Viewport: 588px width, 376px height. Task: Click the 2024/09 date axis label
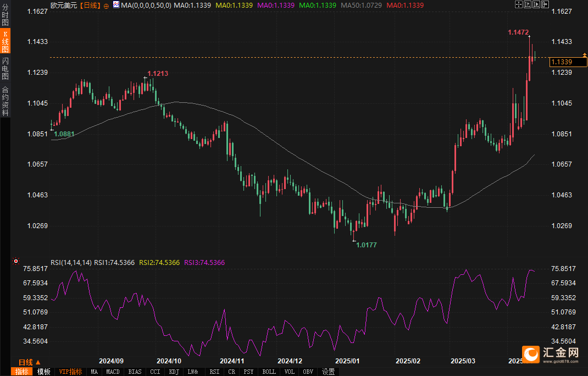[x=112, y=361]
